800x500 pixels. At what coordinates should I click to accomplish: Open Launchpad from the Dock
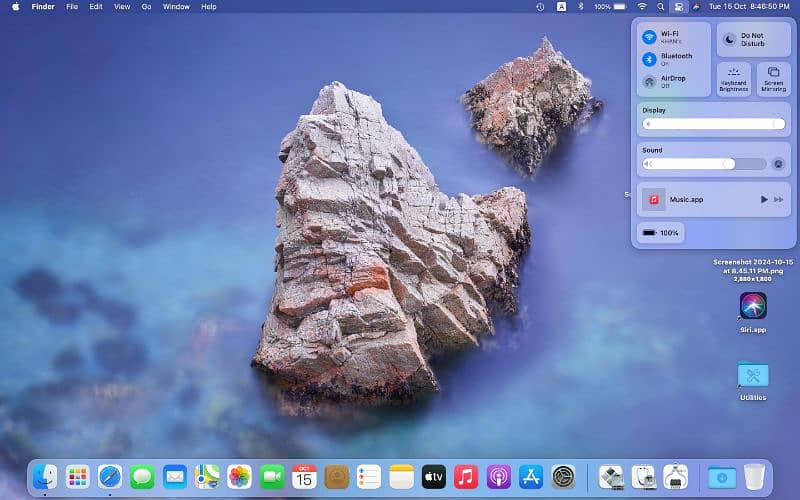[78, 477]
